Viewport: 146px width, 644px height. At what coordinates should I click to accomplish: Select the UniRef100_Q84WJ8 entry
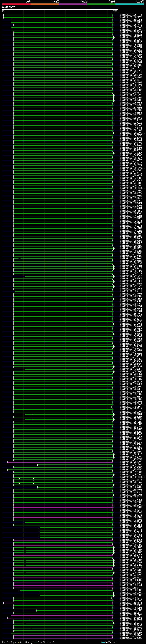[x=131, y=268]
